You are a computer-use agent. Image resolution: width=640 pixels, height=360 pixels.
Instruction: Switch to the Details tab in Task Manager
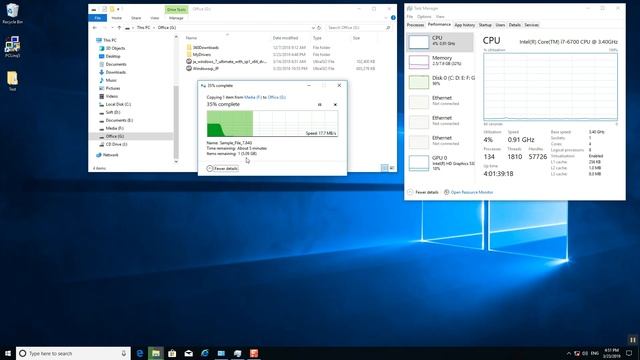[514, 25]
